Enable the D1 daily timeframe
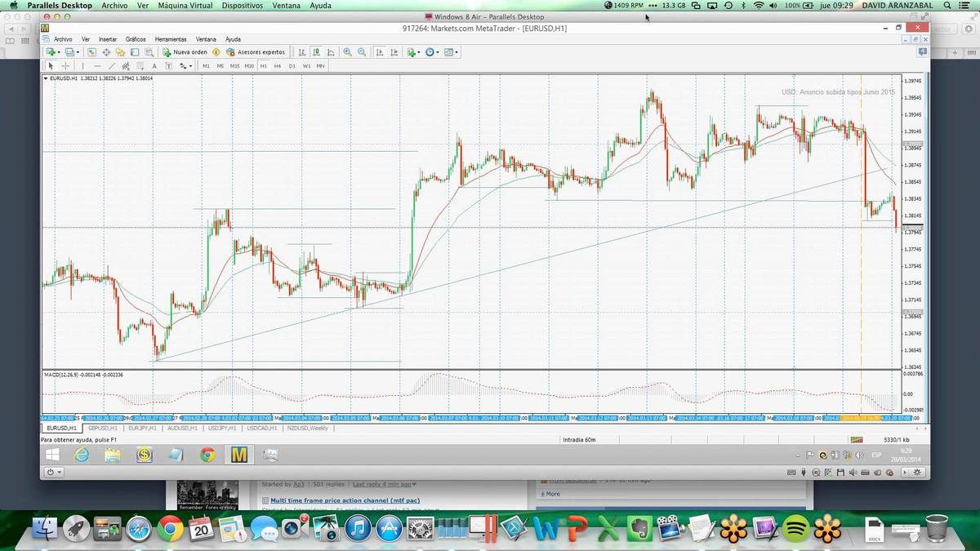 [x=292, y=66]
